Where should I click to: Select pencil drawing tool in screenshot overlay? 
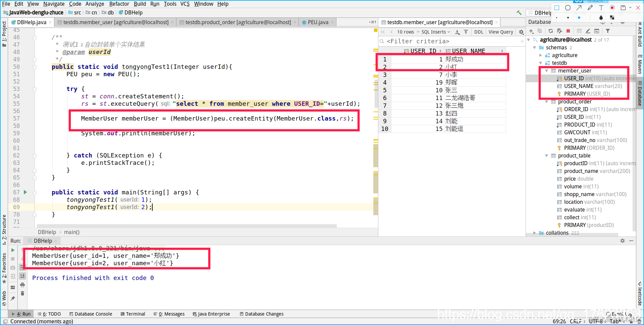coord(590,8)
